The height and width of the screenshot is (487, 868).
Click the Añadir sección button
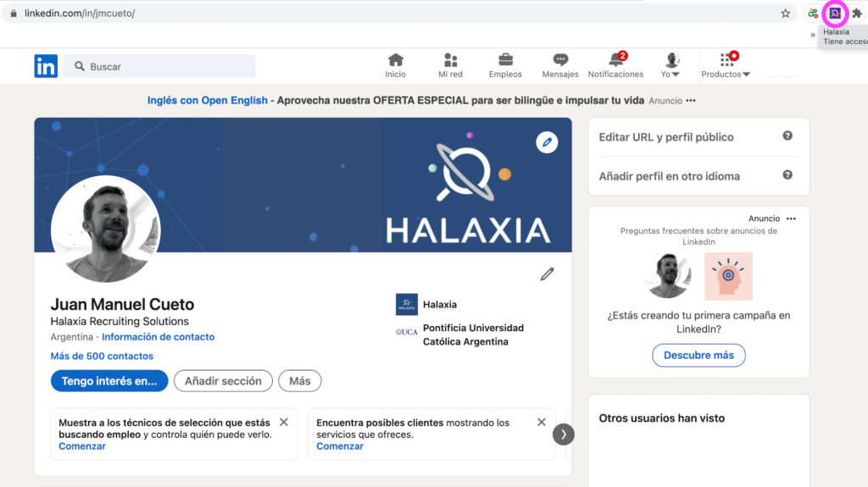tap(223, 381)
